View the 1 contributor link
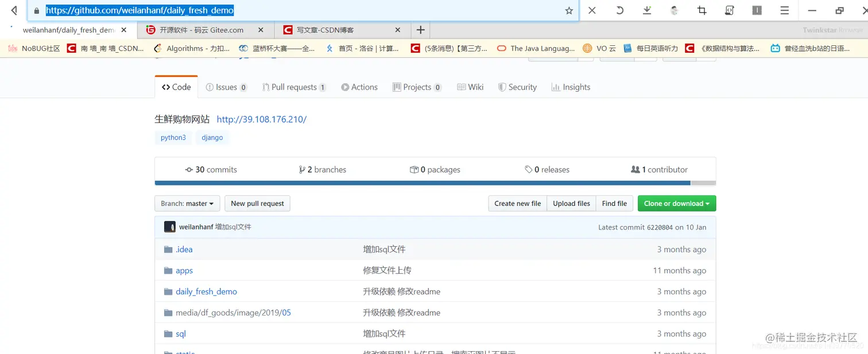 [x=659, y=170]
